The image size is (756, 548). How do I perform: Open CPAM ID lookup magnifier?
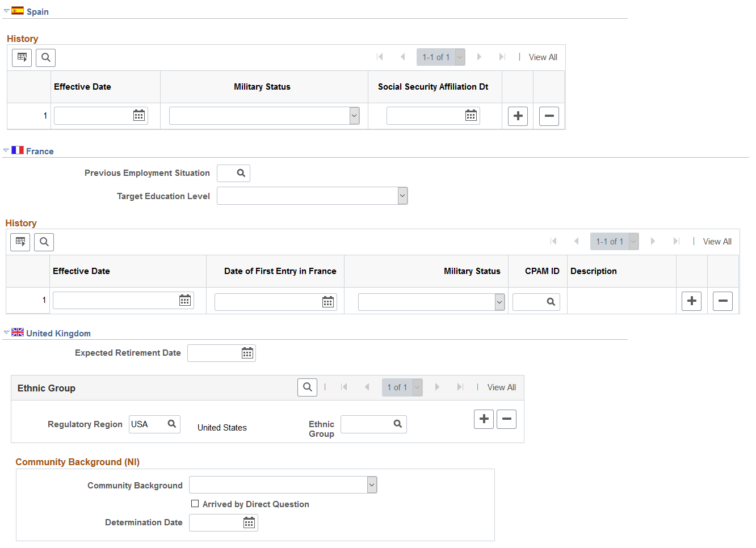(x=551, y=302)
